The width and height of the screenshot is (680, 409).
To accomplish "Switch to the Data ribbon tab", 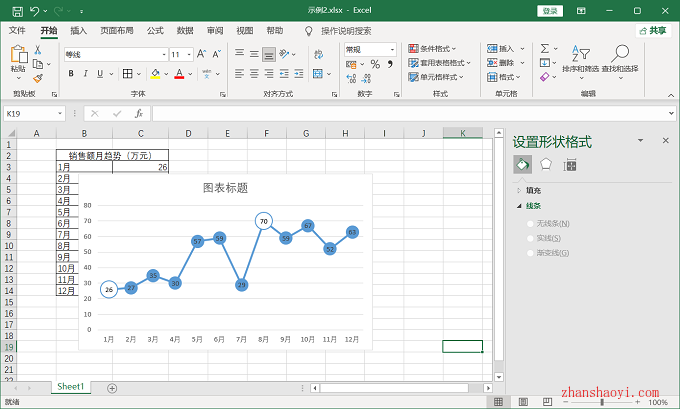I will point(185,31).
